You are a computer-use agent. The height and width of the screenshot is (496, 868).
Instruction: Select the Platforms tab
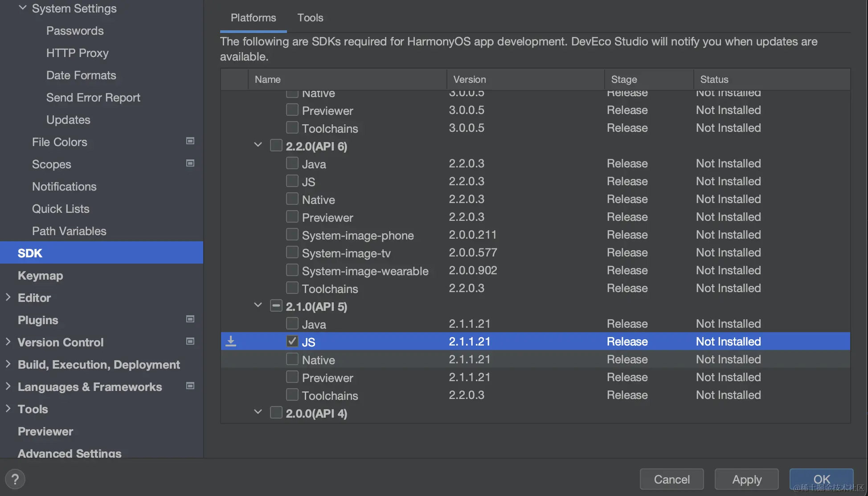coord(253,18)
